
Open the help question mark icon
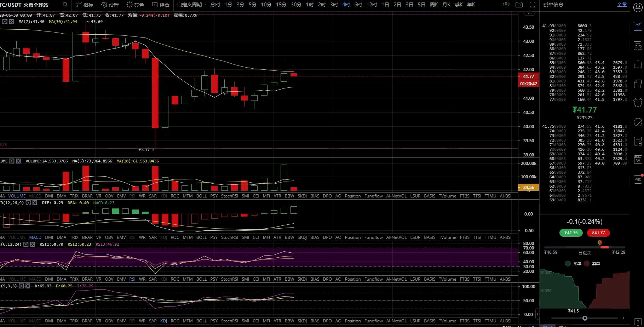click(638, 322)
